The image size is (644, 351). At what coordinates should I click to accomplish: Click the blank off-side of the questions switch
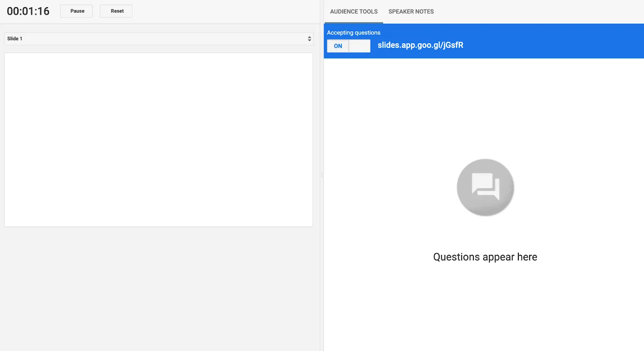point(359,46)
